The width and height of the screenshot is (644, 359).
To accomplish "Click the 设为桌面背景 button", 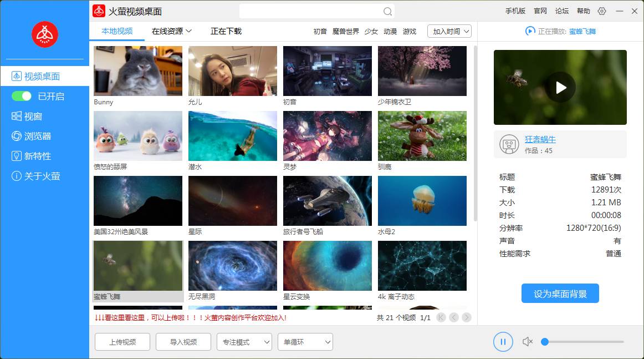I will 560,294.
